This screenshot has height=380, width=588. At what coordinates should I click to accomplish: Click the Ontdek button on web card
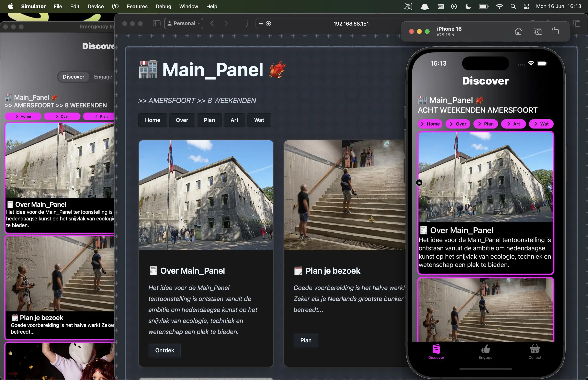tap(164, 350)
